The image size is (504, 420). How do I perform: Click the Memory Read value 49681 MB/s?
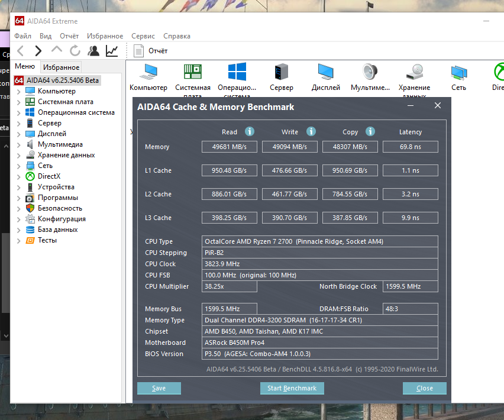pyautogui.click(x=229, y=147)
